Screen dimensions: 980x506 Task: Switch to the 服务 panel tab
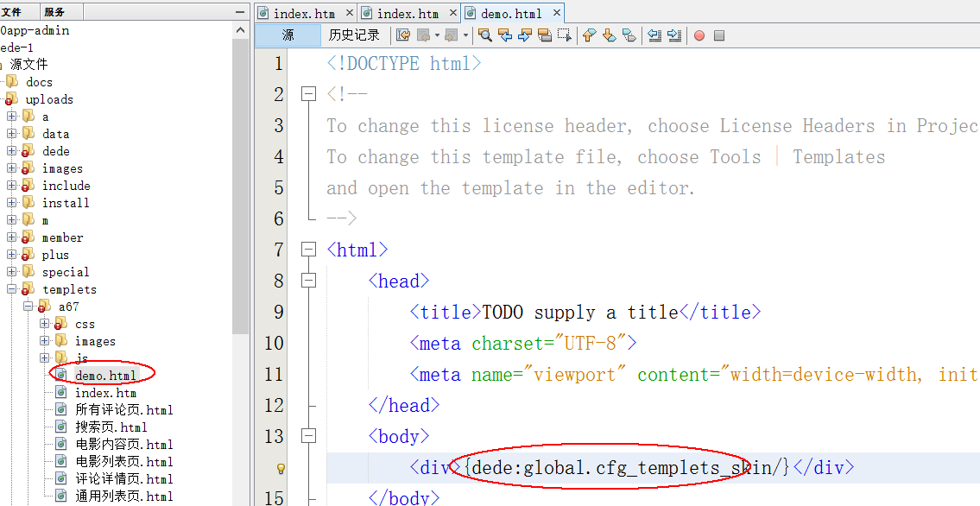point(54,12)
